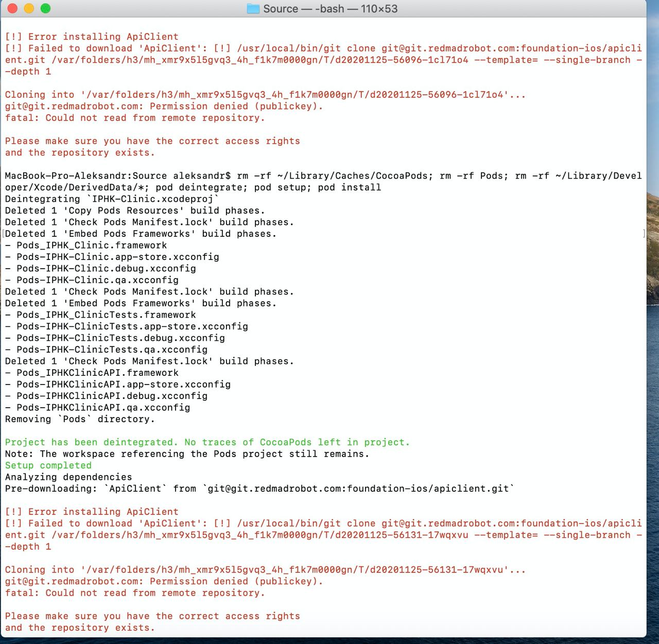Click the folder proxy icon in title bar
This screenshot has height=644, width=659.
(x=253, y=9)
